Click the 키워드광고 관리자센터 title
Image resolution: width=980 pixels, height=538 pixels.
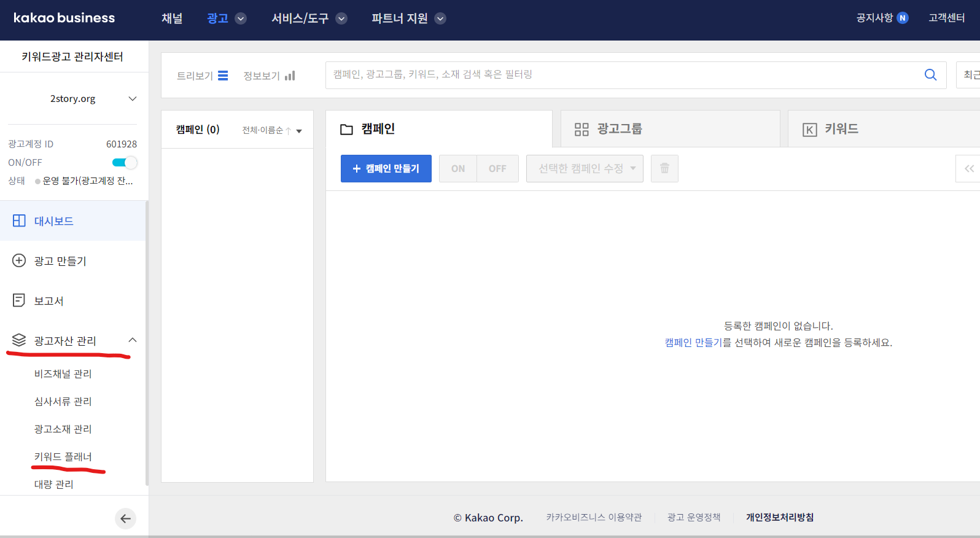tap(72, 57)
